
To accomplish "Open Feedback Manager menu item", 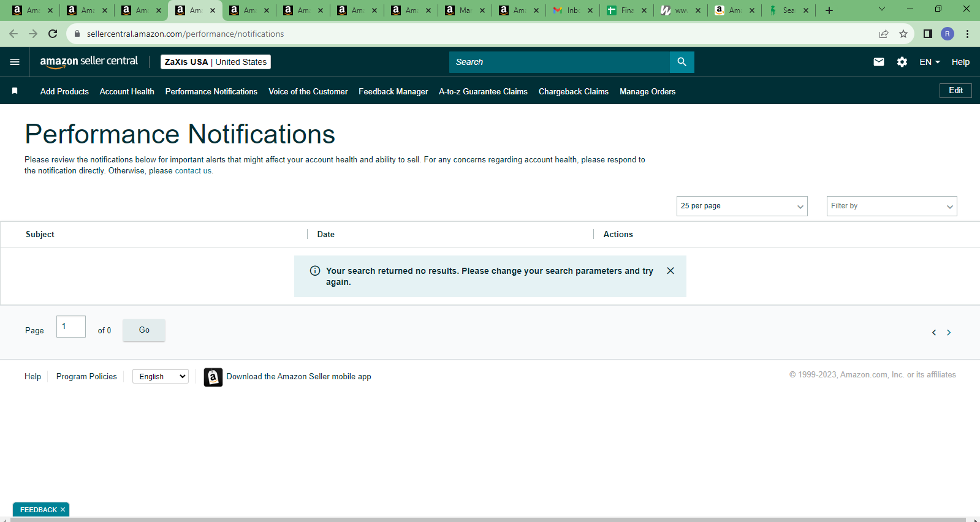I will pos(393,91).
